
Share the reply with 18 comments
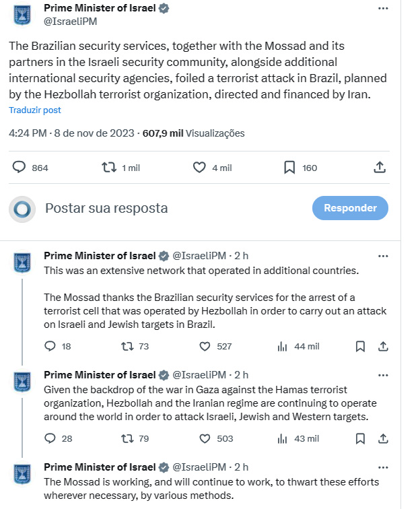click(x=383, y=346)
